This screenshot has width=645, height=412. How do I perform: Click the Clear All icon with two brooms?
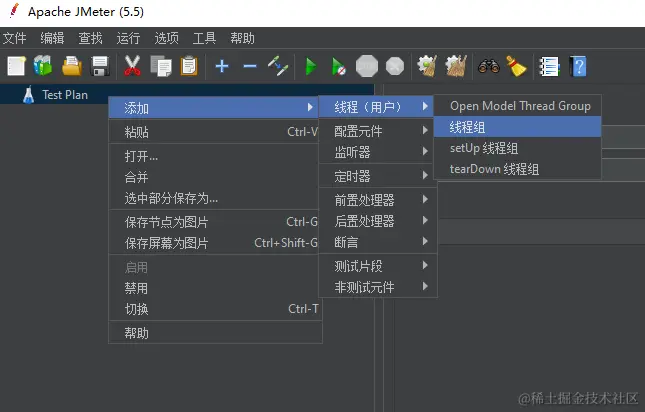point(456,66)
